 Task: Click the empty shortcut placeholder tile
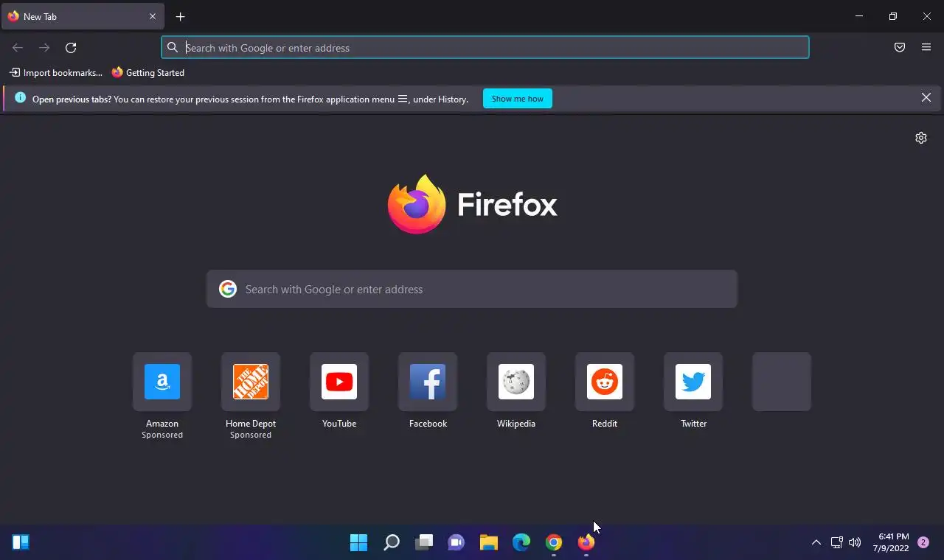click(782, 382)
